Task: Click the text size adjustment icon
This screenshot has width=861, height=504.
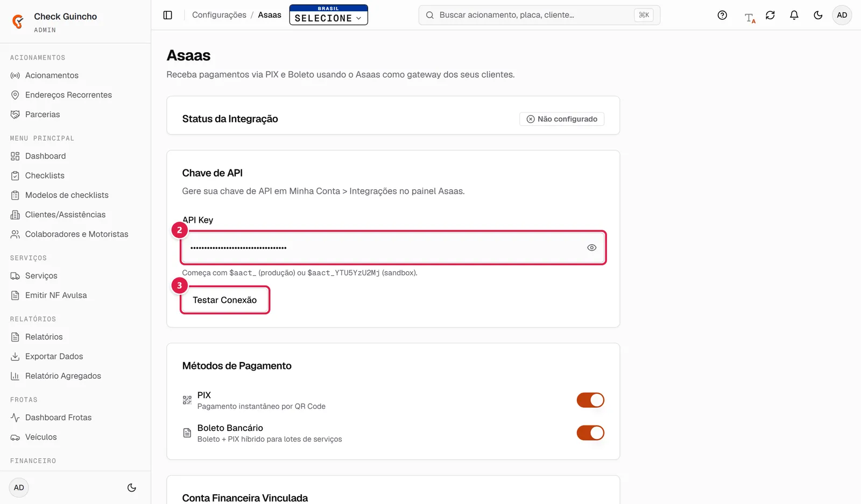Action: click(750, 17)
